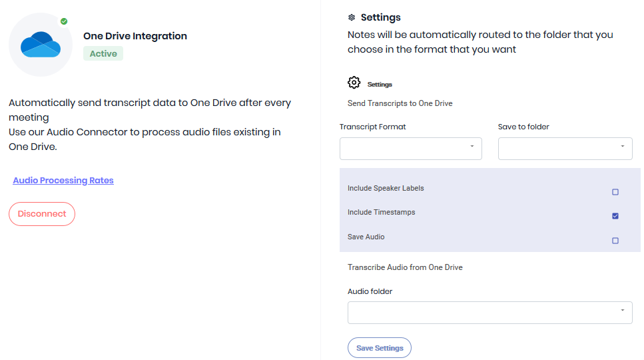644x360 pixels.
Task: Click the Audio folder caret arrow
Action: click(623, 310)
